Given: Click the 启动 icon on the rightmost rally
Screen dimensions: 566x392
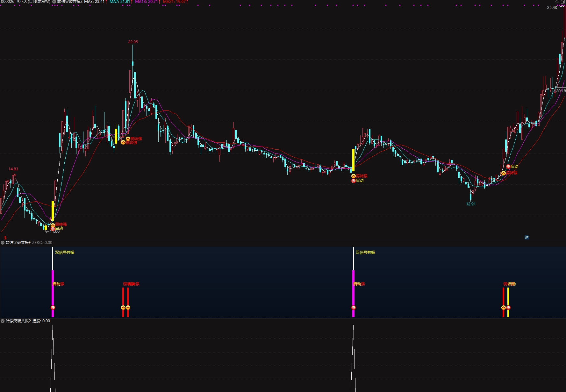Looking at the screenshot, I should click(508, 167).
